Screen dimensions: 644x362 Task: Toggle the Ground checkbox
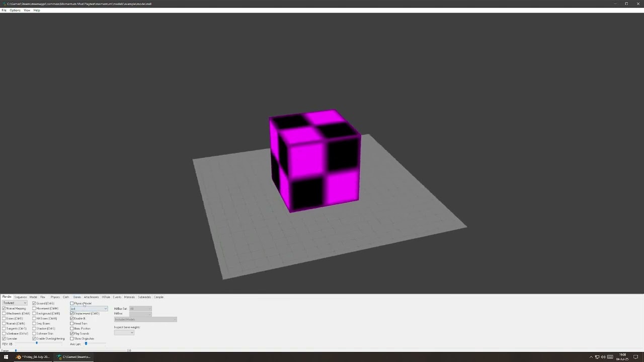click(x=34, y=304)
